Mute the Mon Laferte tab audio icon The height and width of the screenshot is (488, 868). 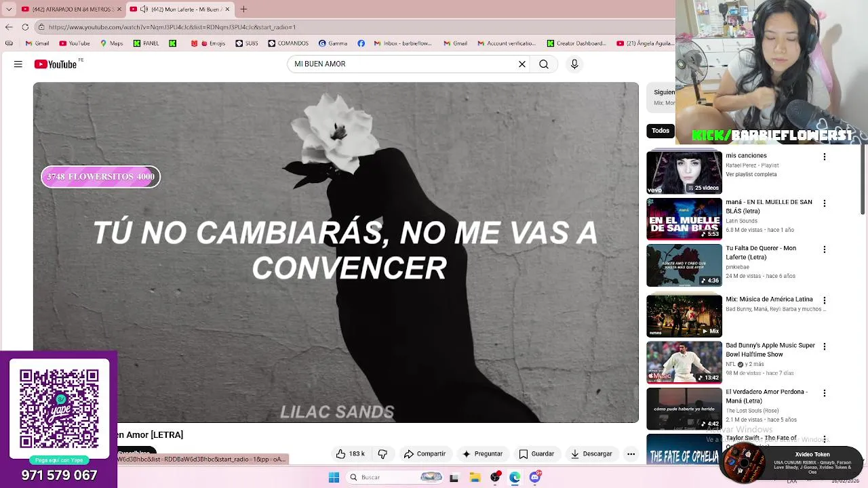coord(144,9)
